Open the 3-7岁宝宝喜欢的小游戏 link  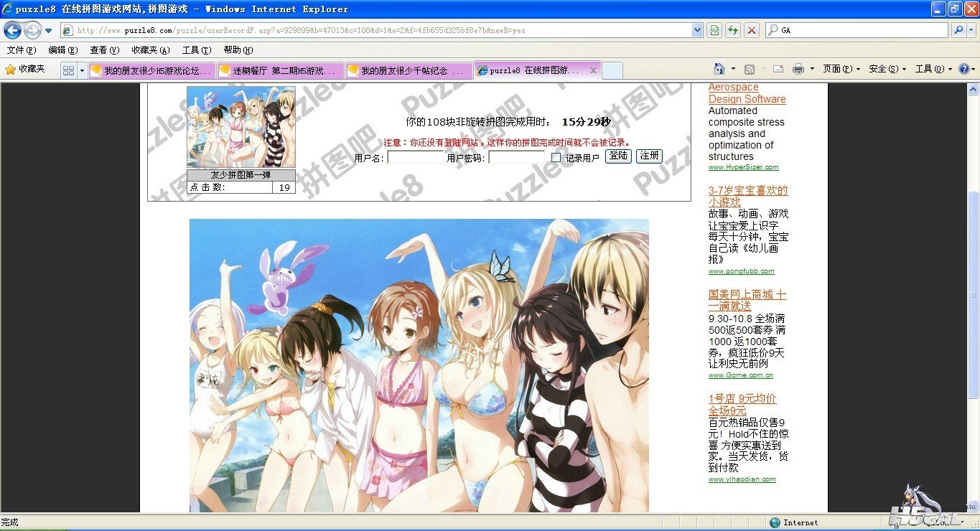coord(748,197)
